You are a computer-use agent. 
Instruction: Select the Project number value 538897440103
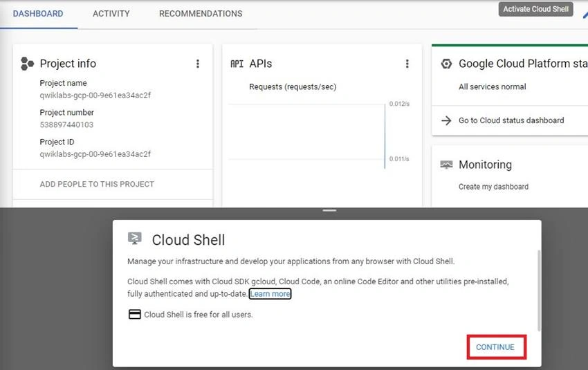pos(66,125)
